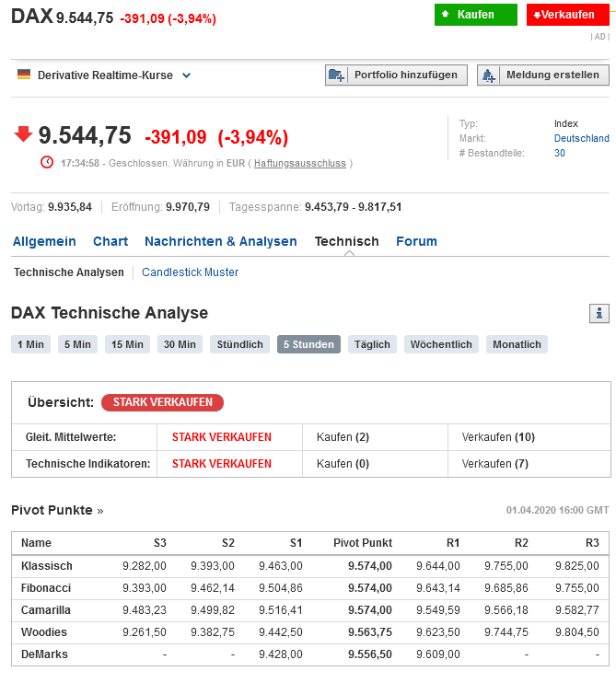The image size is (616, 683).
Task: Click the Klassisch row name
Action: pyautogui.click(x=47, y=566)
